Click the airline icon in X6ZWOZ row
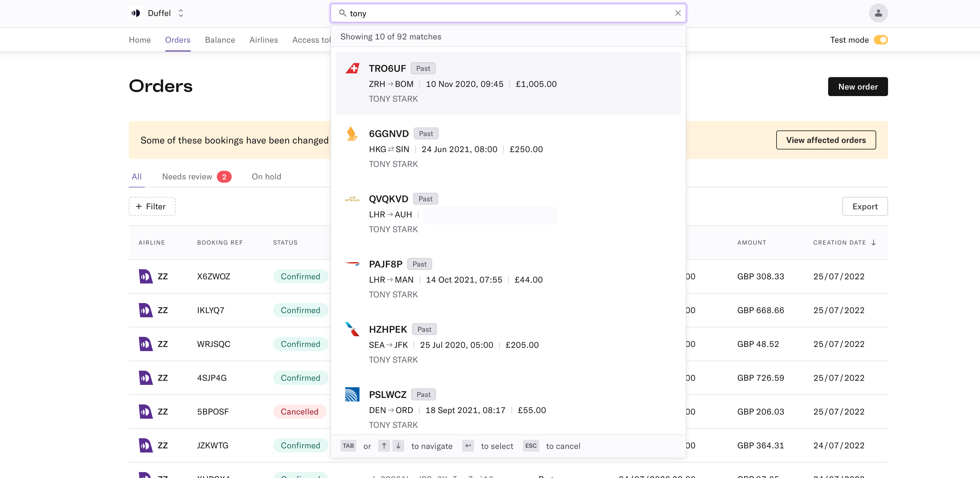 145,276
